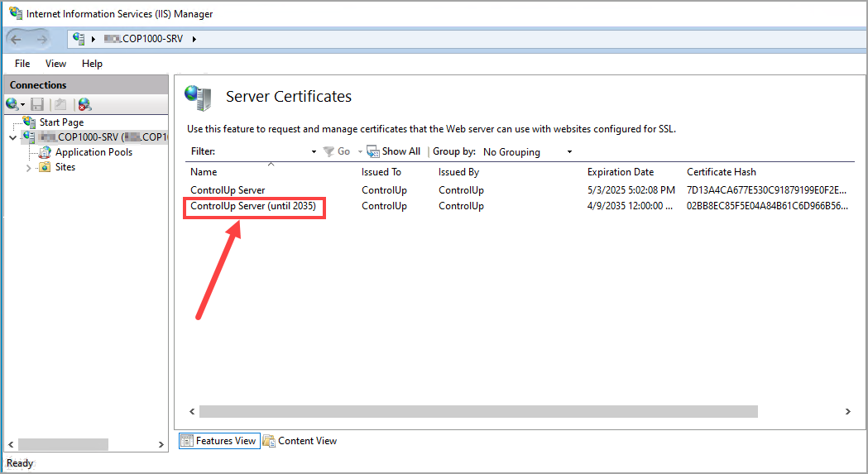Switch to the Features View tab
The image size is (868, 474).
click(219, 441)
